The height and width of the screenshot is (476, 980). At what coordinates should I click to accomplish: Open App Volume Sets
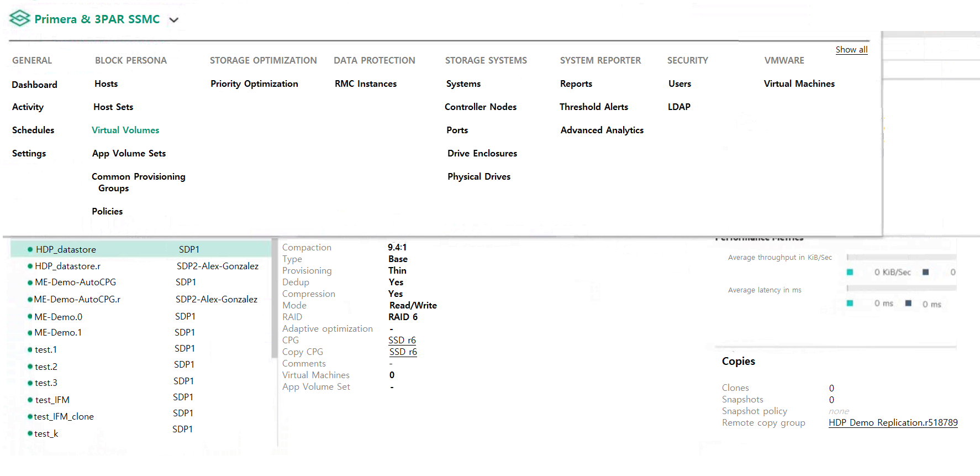pos(129,154)
